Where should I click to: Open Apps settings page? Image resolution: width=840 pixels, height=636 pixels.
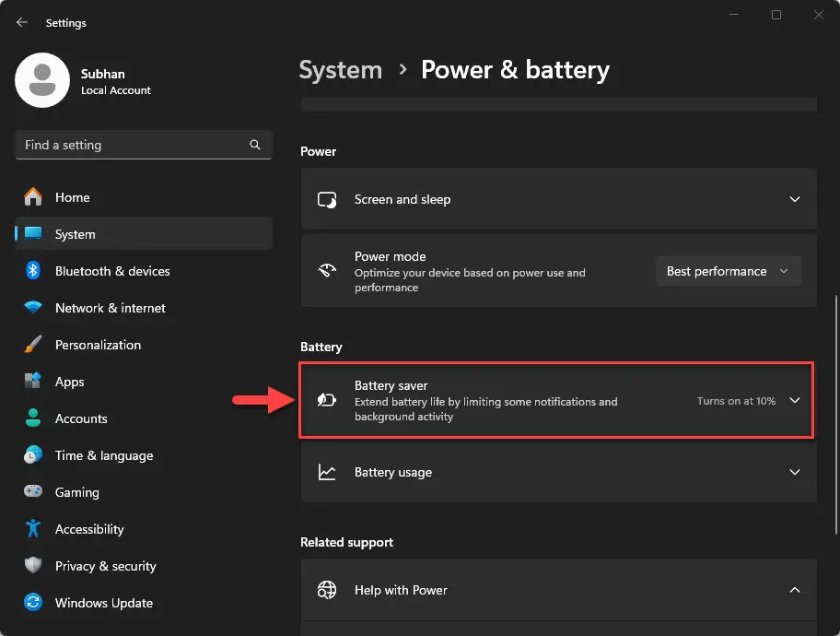(144, 382)
